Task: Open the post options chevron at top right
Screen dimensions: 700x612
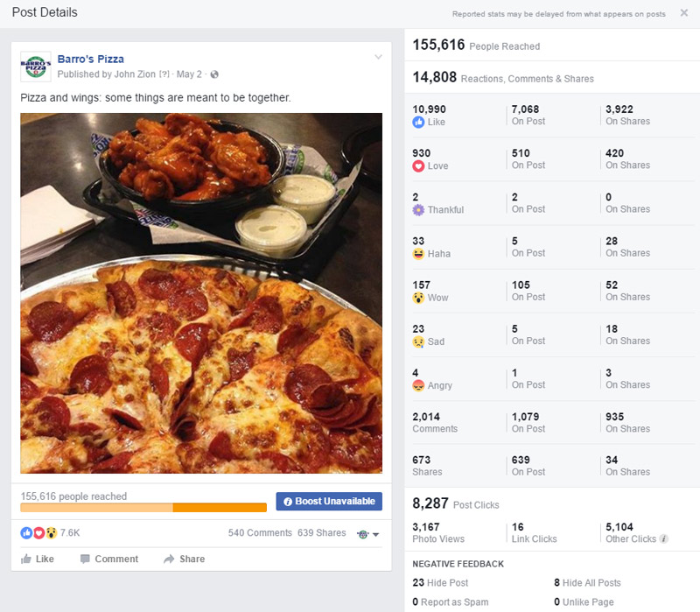Action: (377, 57)
